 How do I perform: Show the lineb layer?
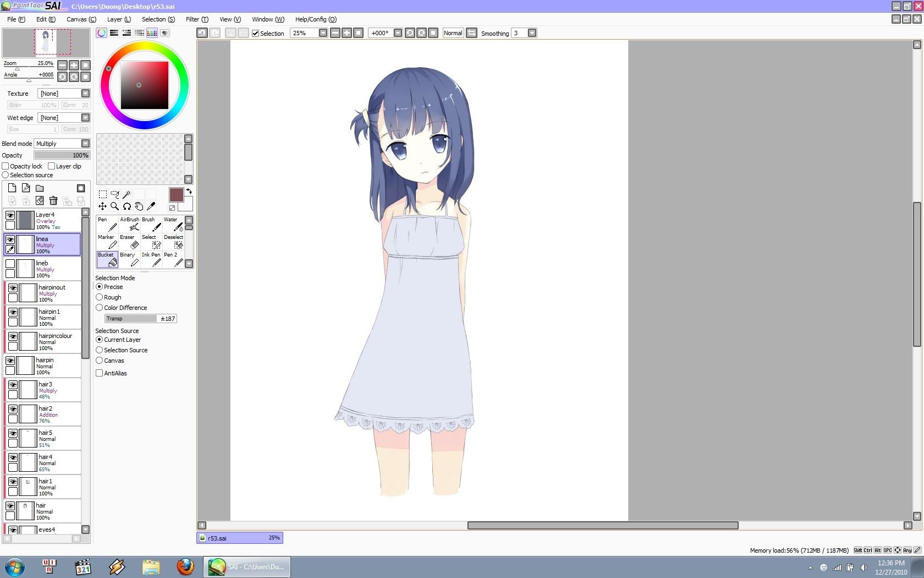click(x=10, y=264)
